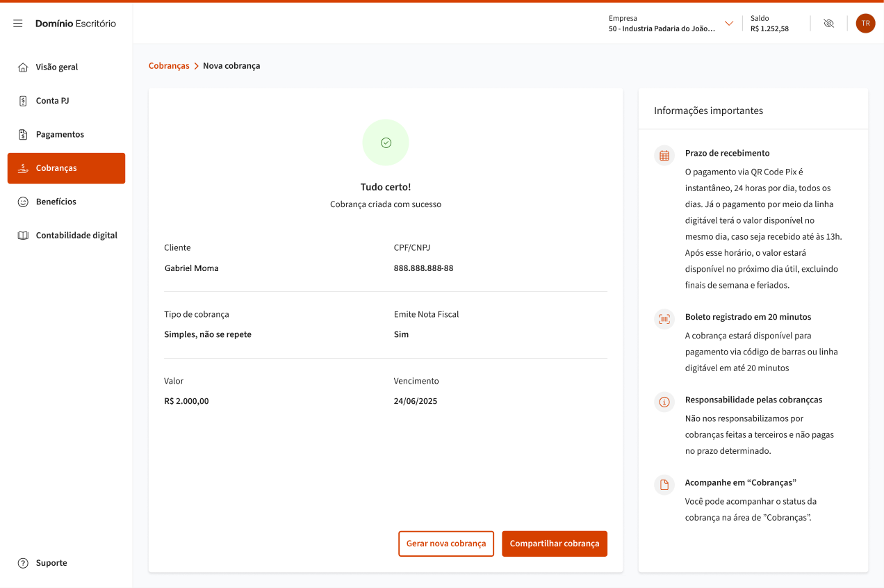
Task: Click the Pagamentos document icon
Action: point(23,135)
